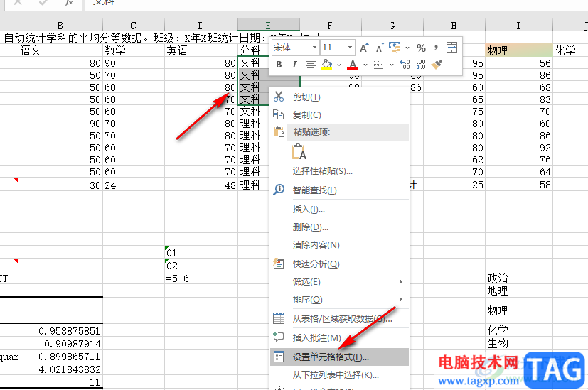Viewport: 588px width, 390px height.
Task: Select column D header
Action: pos(201,26)
